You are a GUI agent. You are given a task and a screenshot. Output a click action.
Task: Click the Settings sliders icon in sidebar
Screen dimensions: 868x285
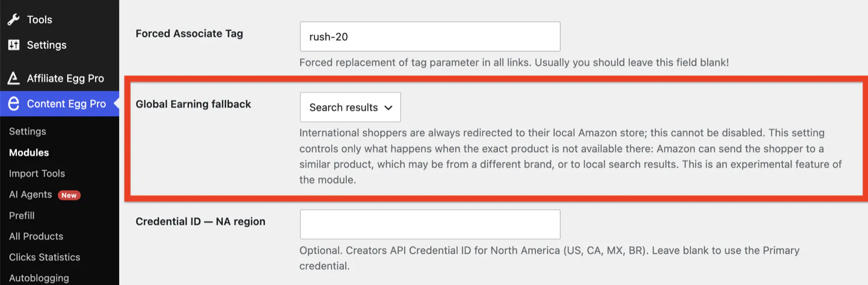tap(14, 45)
